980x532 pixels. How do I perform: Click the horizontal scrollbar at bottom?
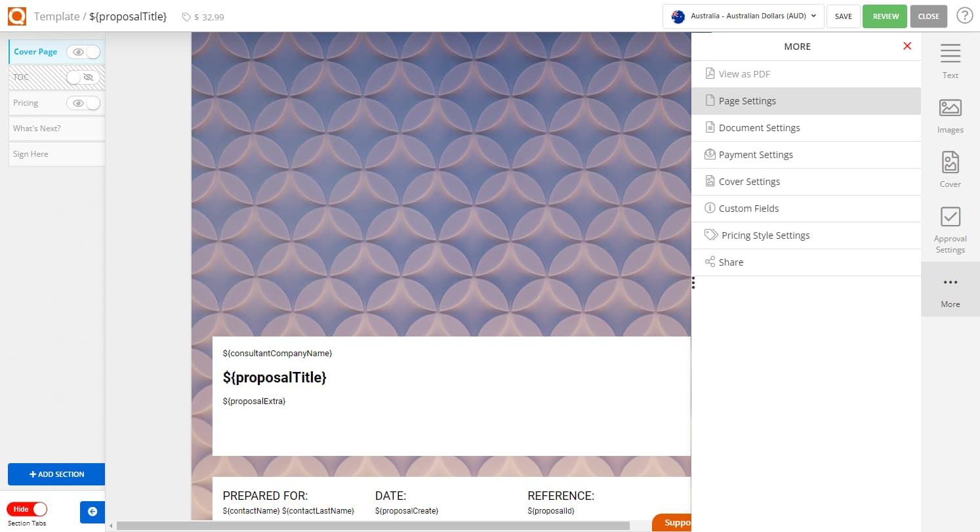tap(373, 525)
